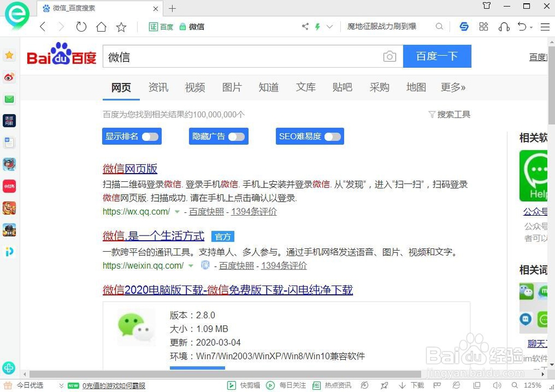Open the extensions grid icon
555x392 pixels.
coord(483,27)
